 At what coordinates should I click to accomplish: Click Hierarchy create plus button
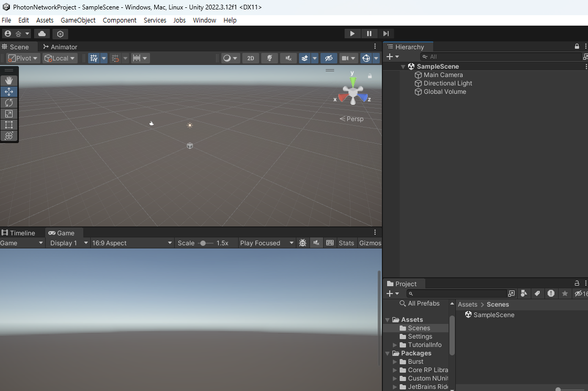click(x=392, y=57)
